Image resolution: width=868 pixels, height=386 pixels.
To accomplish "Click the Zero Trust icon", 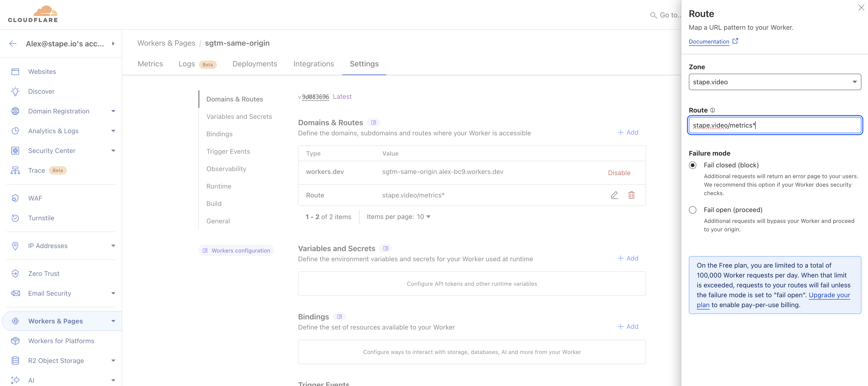I will pos(15,274).
